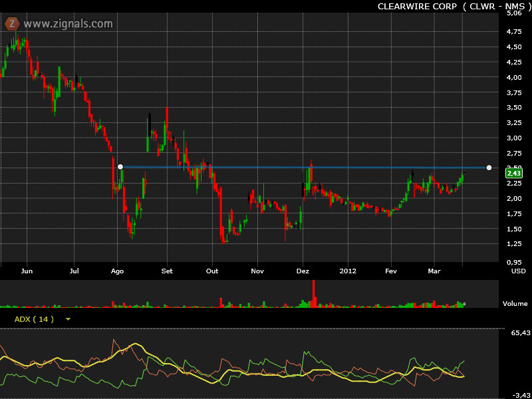Viewport: 532px width, 399px height.
Task: Click the ADX ( 14 ) indicator label
Action: pos(34,319)
